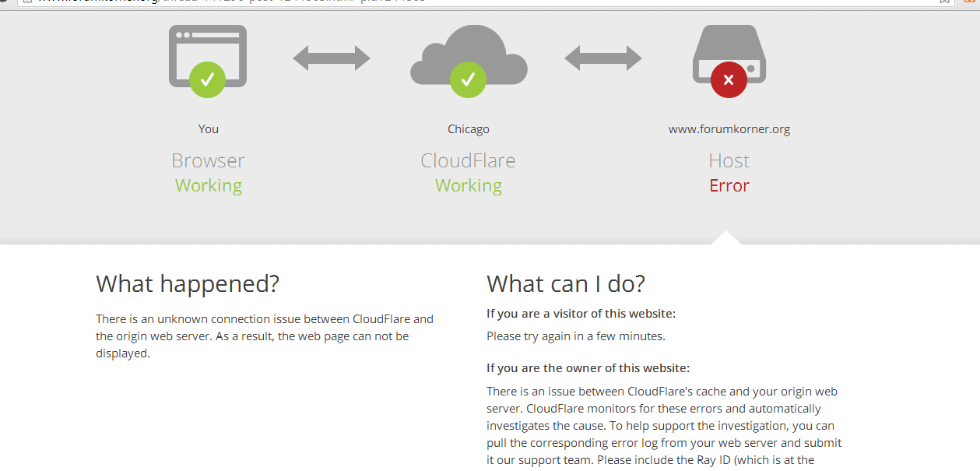Click the red X badge on the host icon
This screenshot has height=471, width=980.
[x=729, y=79]
